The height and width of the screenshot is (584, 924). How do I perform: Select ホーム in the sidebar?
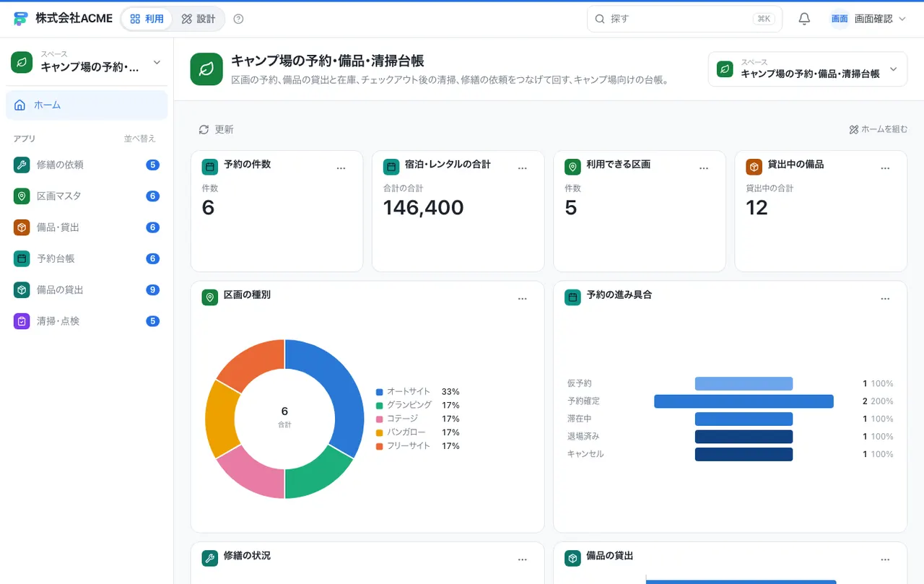tap(87, 105)
